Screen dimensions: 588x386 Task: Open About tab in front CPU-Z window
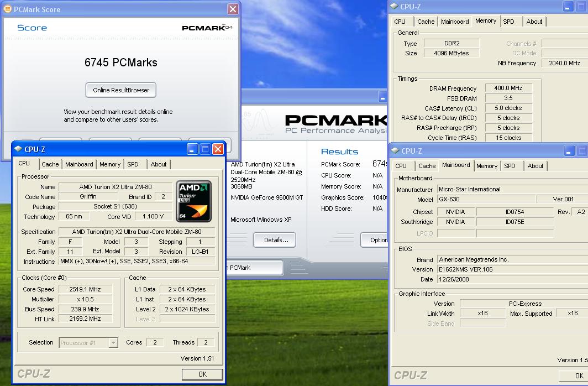(x=159, y=164)
